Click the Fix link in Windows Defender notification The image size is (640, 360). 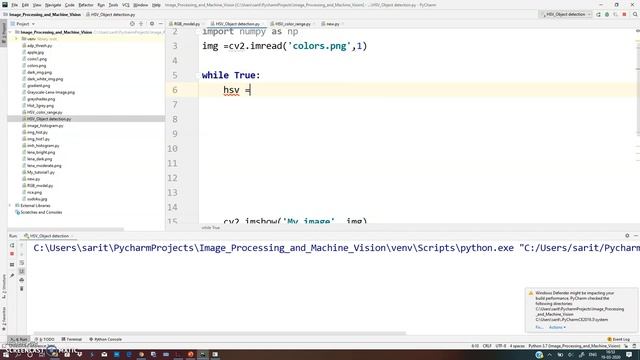[539, 327]
